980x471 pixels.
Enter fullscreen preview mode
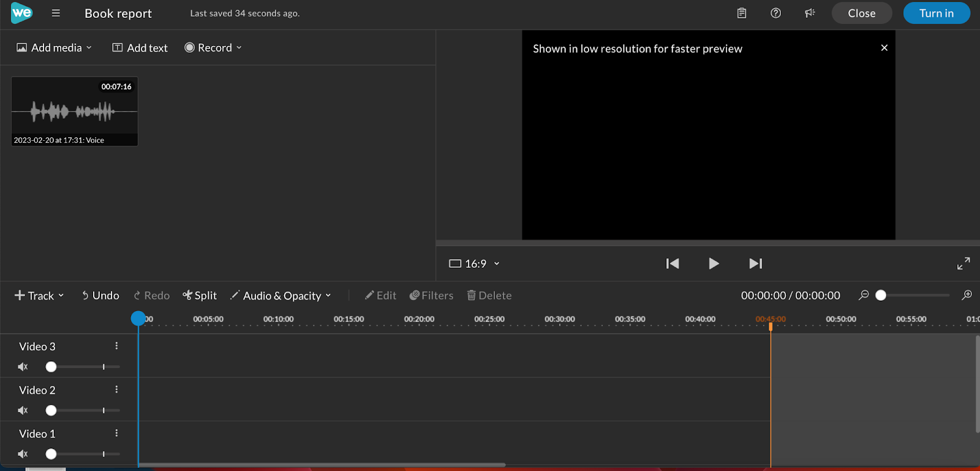pyautogui.click(x=963, y=263)
